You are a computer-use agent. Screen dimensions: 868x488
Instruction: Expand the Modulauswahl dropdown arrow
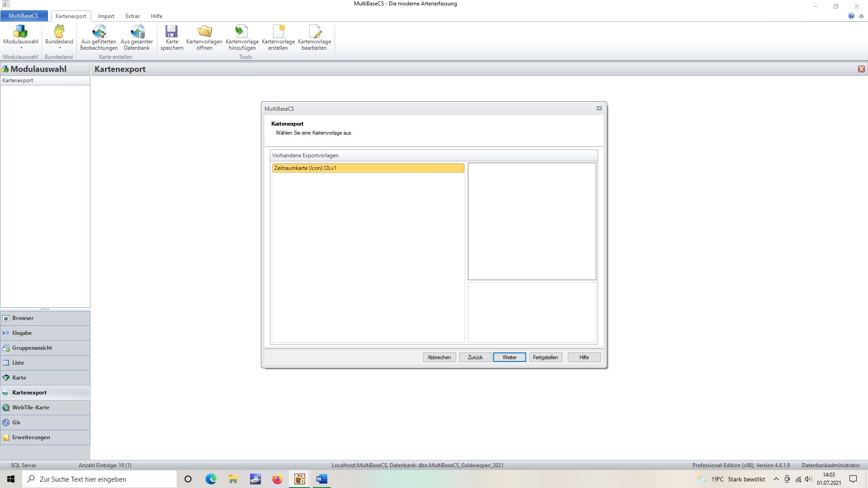pyautogui.click(x=21, y=48)
